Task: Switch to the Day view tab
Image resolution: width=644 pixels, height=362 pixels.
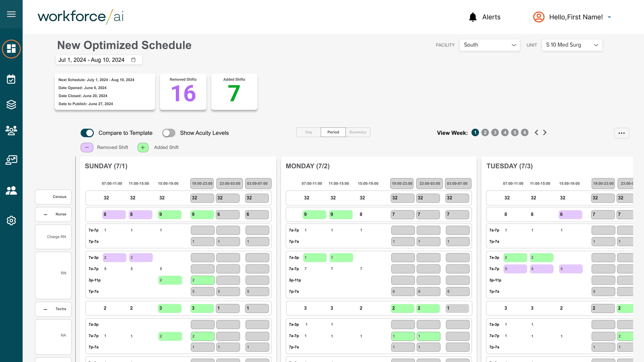Action: click(308, 132)
